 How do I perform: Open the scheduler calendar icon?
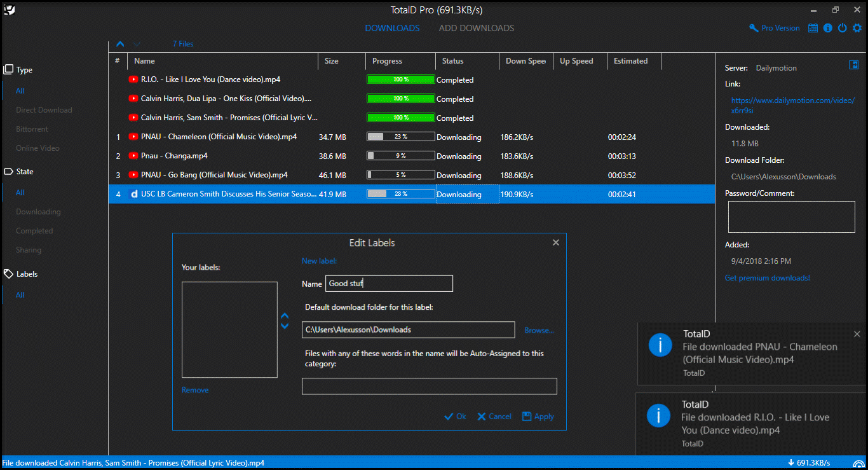pyautogui.click(x=813, y=28)
